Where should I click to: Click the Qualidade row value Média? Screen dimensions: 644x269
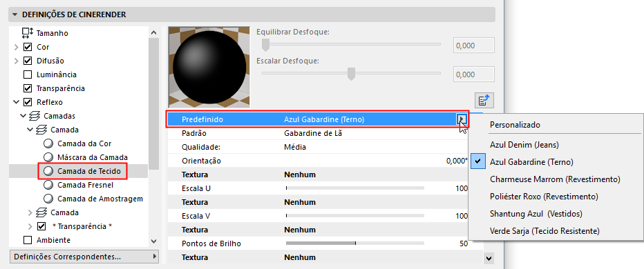click(x=294, y=147)
